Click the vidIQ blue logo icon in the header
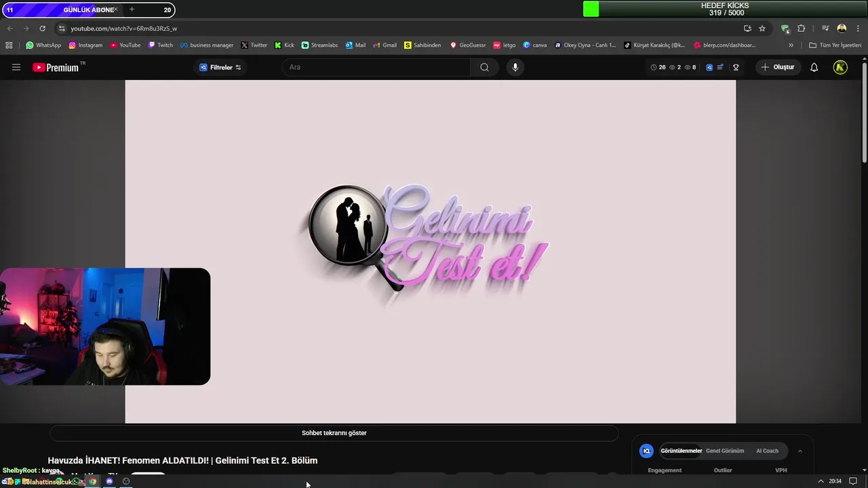 709,67
